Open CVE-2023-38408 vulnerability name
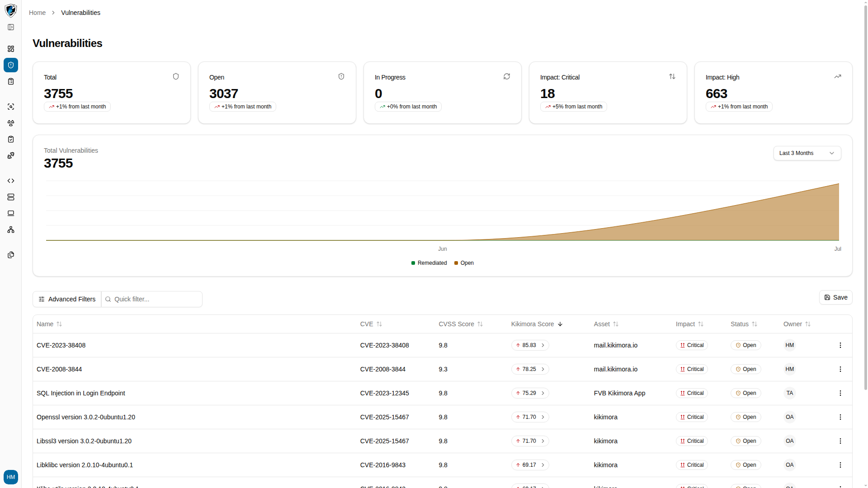The width and height of the screenshot is (868, 488). pyautogui.click(x=61, y=345)
